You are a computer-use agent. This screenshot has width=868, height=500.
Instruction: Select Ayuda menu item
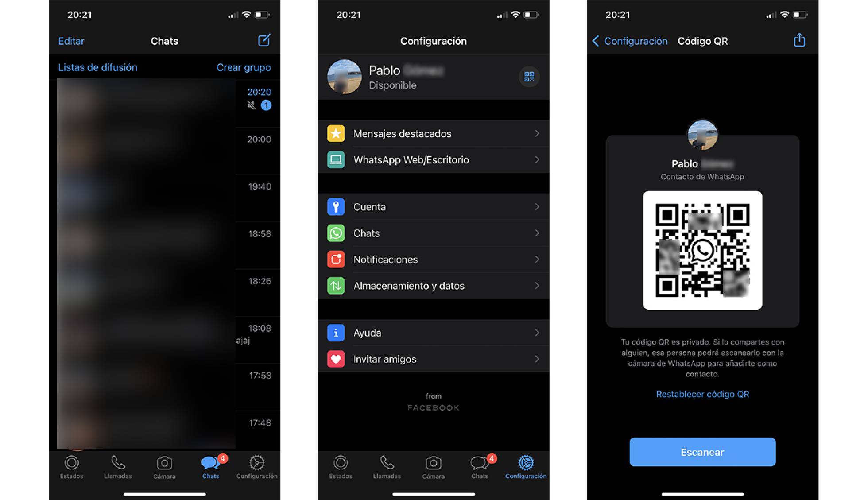pyautogui.click(x=434, y=333)
